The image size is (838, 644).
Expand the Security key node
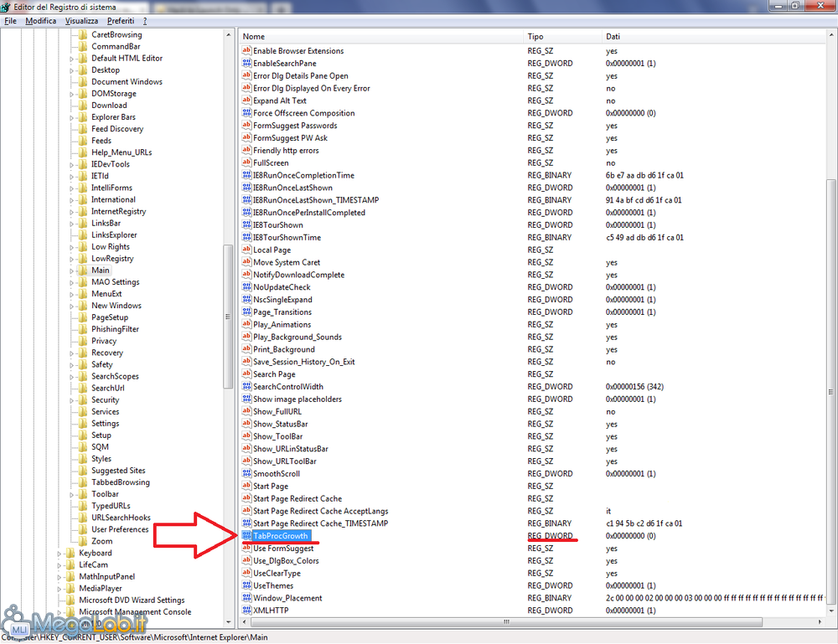click(71, 400)
